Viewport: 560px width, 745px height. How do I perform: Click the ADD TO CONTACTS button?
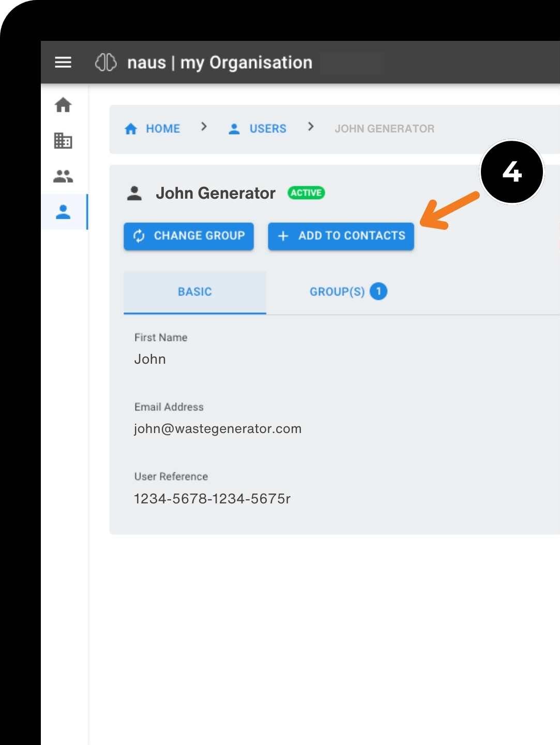341,236
